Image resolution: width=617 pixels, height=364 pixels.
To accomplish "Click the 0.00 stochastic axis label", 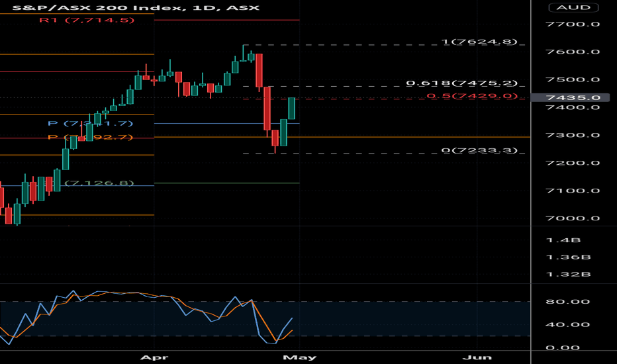I will [x=562, y=347].
